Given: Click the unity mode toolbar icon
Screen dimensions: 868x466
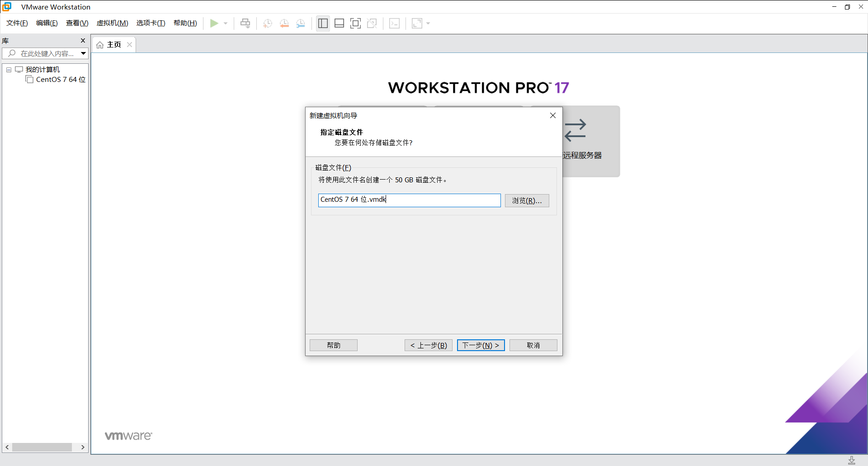Looking at the screenshot, I should point(372,23).
